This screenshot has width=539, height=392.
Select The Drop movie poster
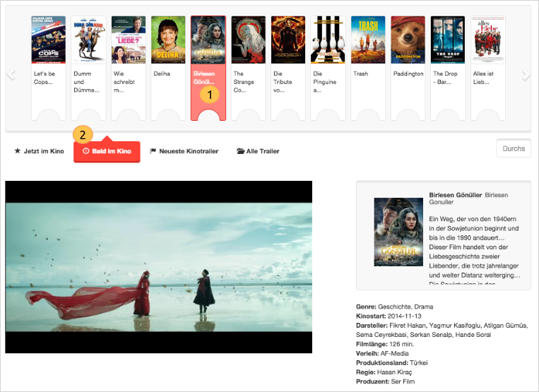(448, 40)
